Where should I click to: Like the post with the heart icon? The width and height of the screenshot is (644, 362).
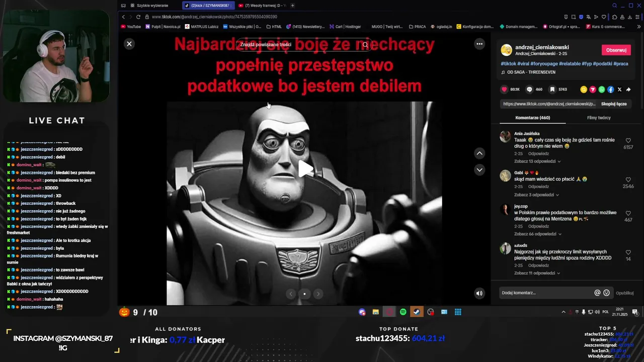[x=504, y=89]
